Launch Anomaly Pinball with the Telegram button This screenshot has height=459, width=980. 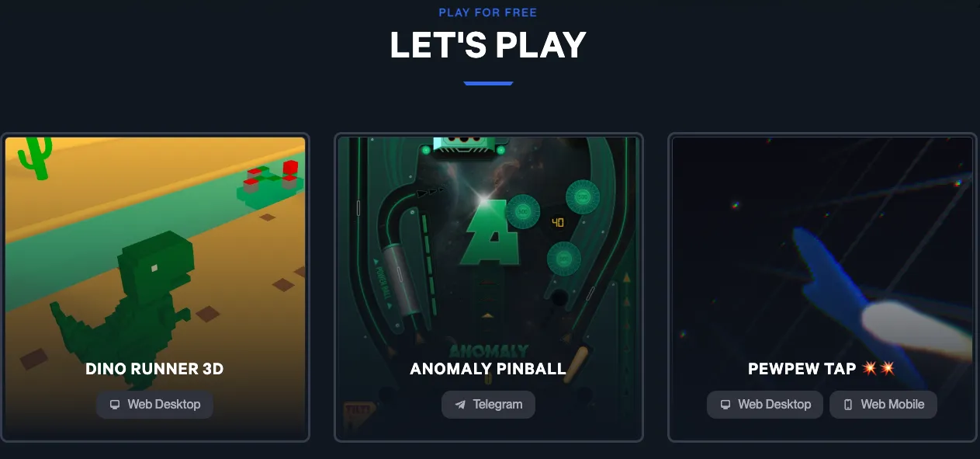coord(488,405)
